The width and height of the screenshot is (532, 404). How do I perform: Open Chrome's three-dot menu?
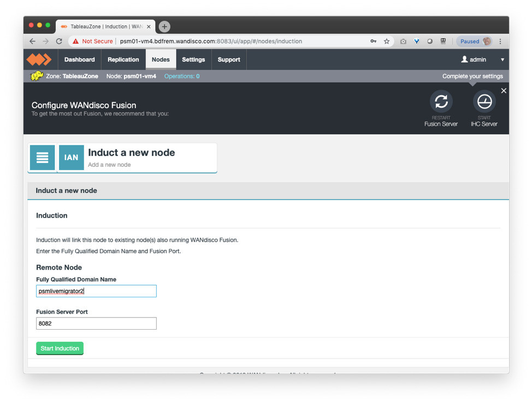[500, 42]
